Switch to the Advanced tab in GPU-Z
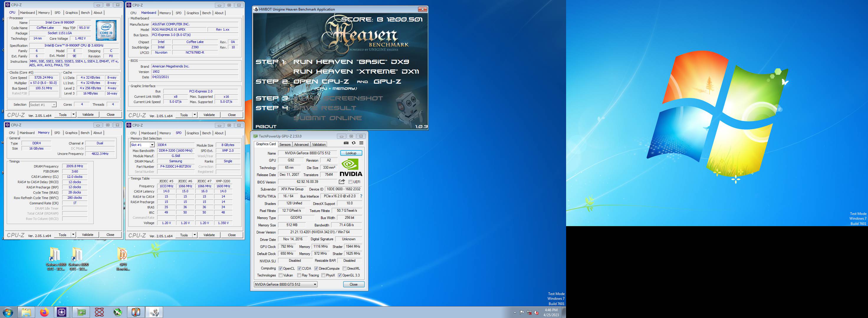 301,144
